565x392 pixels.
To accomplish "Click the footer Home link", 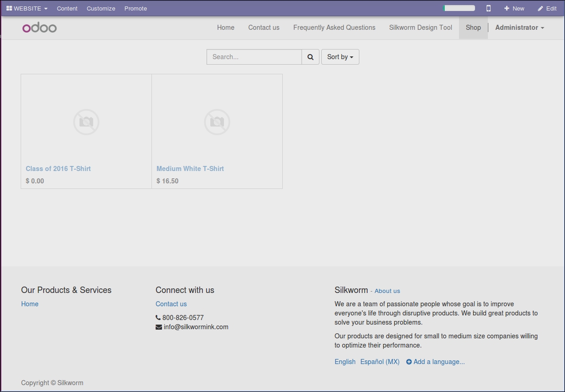I will [30, 304].
